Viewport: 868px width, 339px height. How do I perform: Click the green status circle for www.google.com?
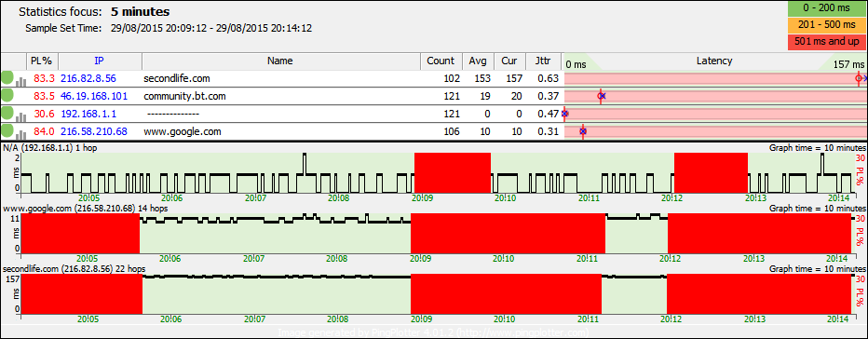pyautogui.click(x=7, y=131)
